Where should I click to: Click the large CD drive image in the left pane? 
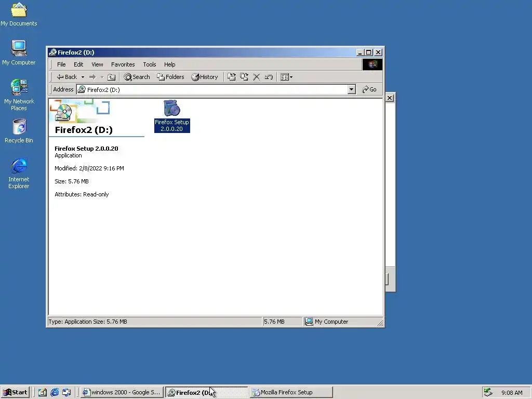[x=63, y=112]
